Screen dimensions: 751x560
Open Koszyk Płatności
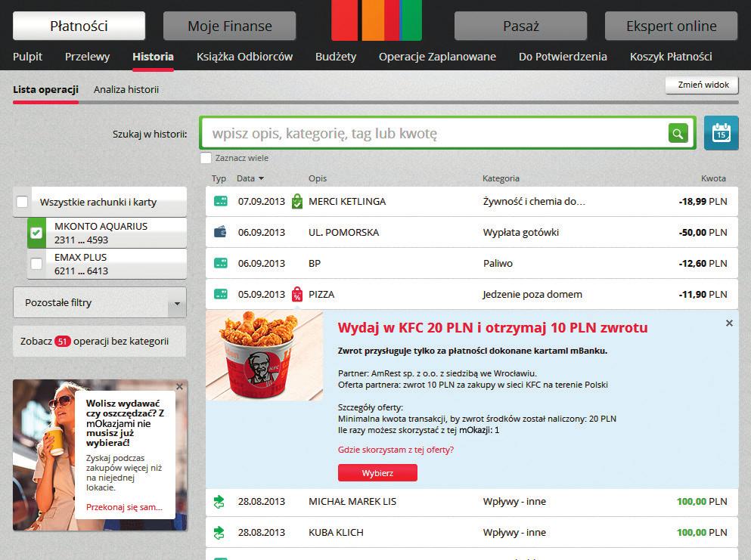click(x=671, y=57)
